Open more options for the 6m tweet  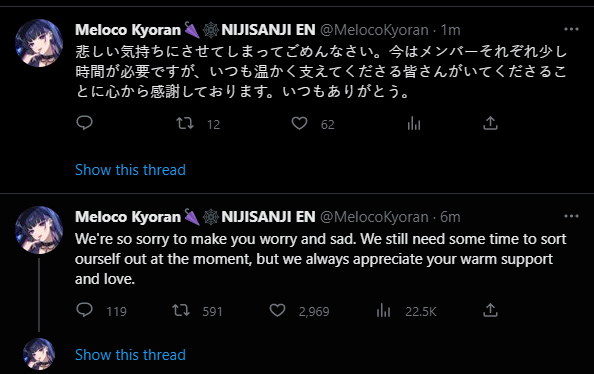571,216
